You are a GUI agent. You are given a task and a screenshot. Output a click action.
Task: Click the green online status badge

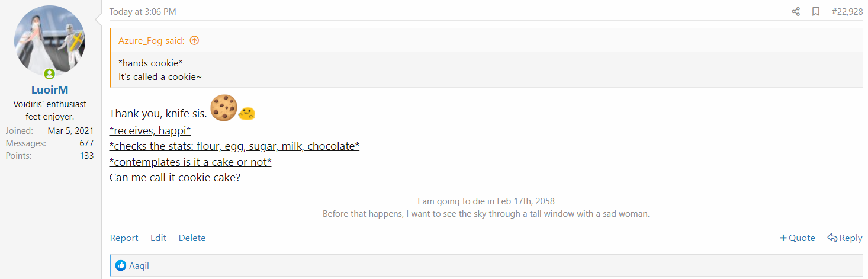(x=50, y=74)
